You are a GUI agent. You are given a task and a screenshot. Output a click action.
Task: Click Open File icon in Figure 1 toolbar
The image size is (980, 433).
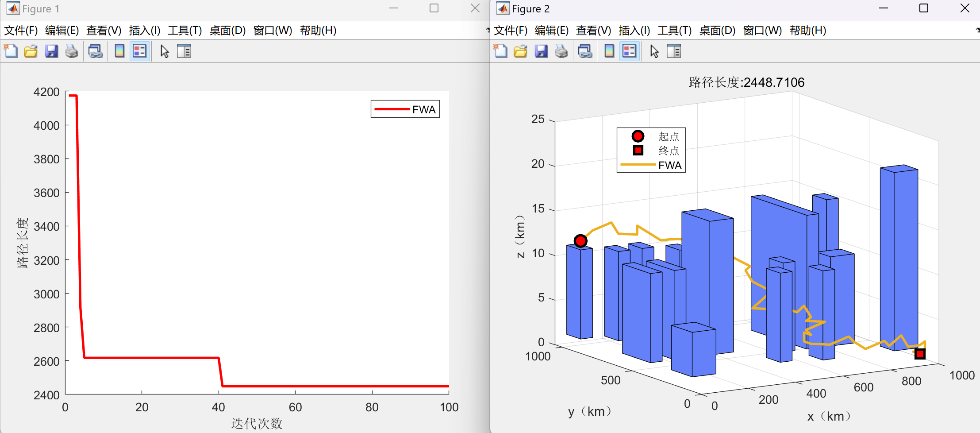pyautogui.click(x=31, y=51)
